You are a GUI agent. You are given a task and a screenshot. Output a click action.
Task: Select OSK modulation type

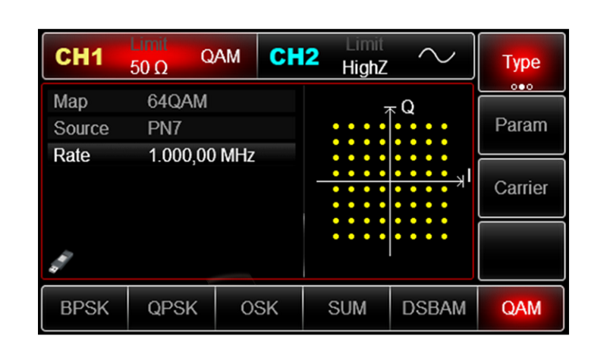[259, 309]
